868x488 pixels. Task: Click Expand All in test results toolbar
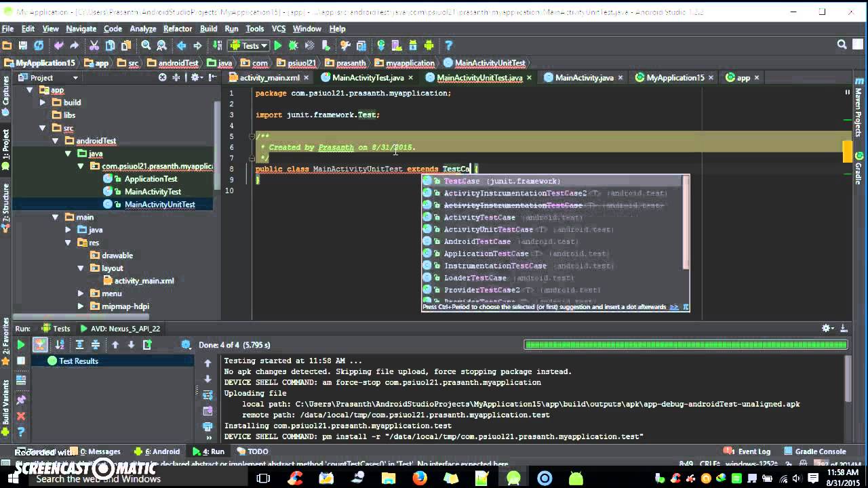79,345
